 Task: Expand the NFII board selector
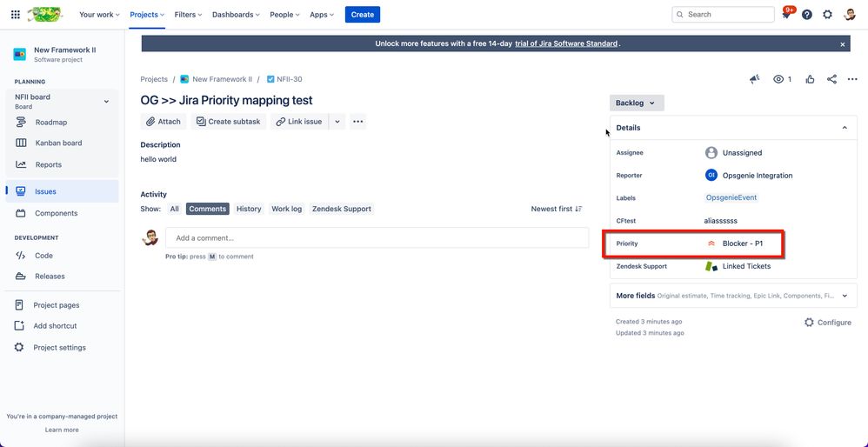(106, 101)
